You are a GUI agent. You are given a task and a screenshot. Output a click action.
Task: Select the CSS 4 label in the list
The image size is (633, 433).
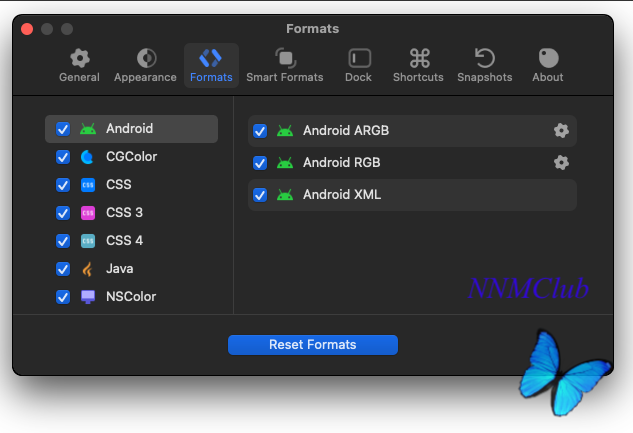tap(124, 241)
